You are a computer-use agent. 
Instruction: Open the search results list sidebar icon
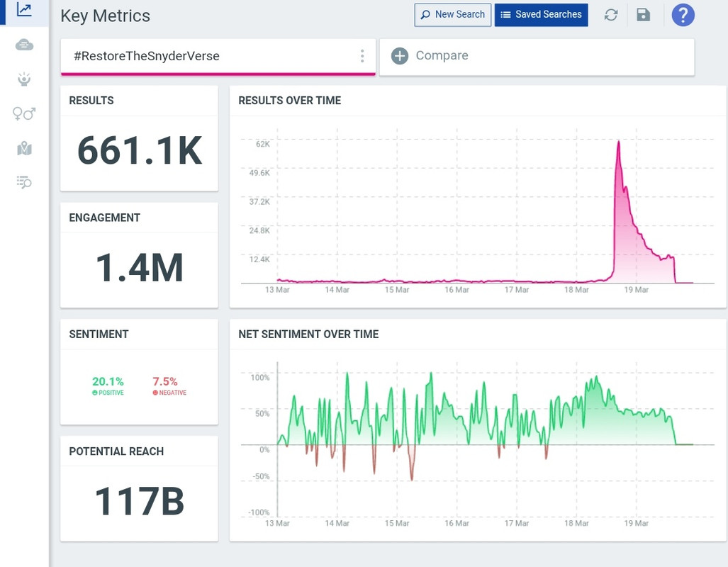tap(24, 182)
